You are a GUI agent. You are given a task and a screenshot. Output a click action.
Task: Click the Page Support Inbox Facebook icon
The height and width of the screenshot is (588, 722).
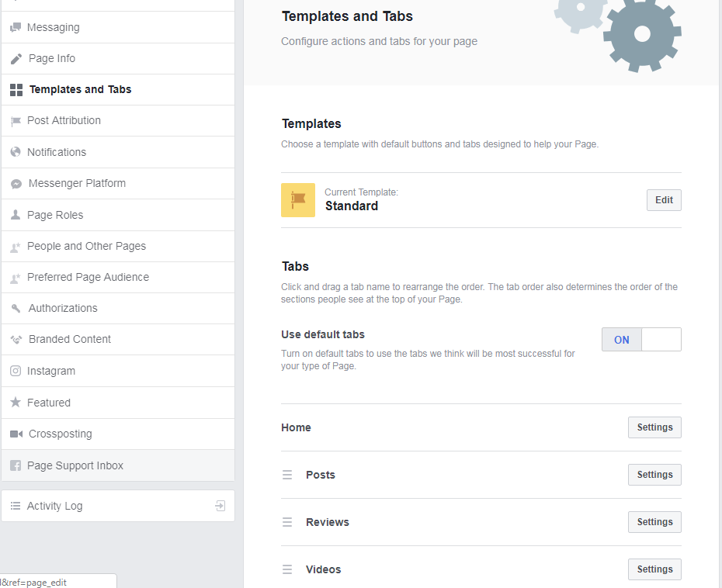click(16, 465)
